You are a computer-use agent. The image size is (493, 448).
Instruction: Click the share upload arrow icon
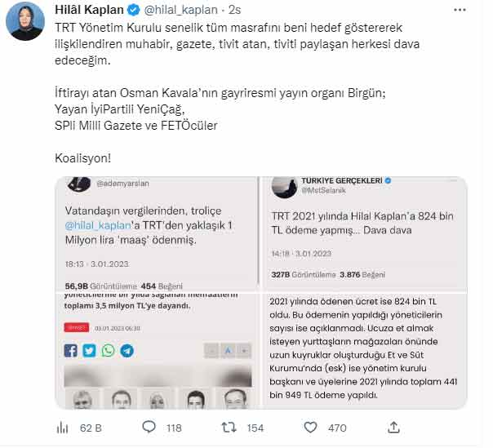[x=393, y=428]
